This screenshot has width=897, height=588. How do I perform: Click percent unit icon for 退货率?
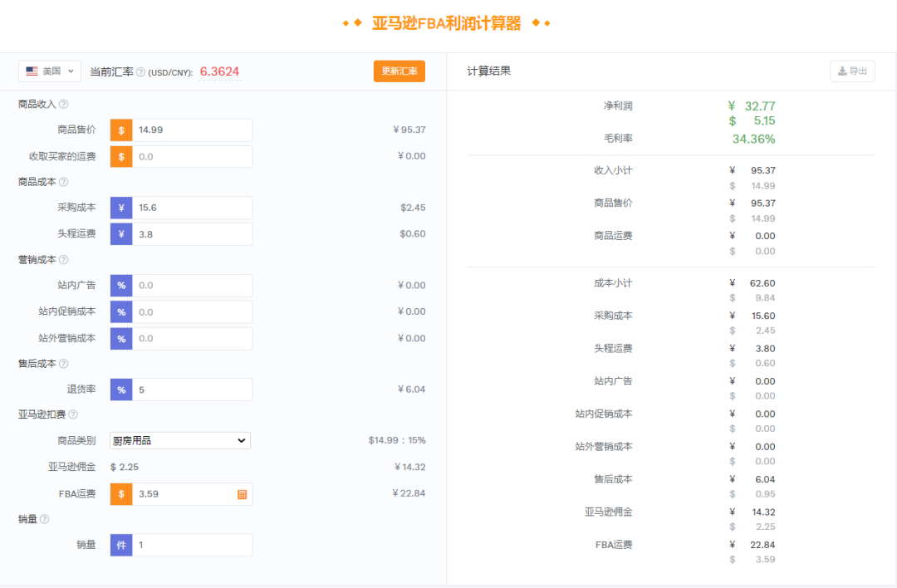(x=121, y=390)
